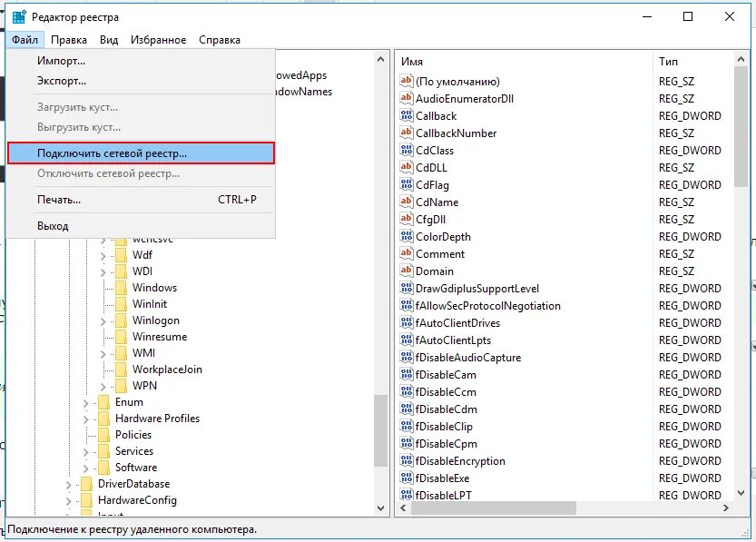The height and width of the screenshot is (542, 756).
Task: Click the Policies folder icon
Action: pyautogui.click(x=103, y=435)
